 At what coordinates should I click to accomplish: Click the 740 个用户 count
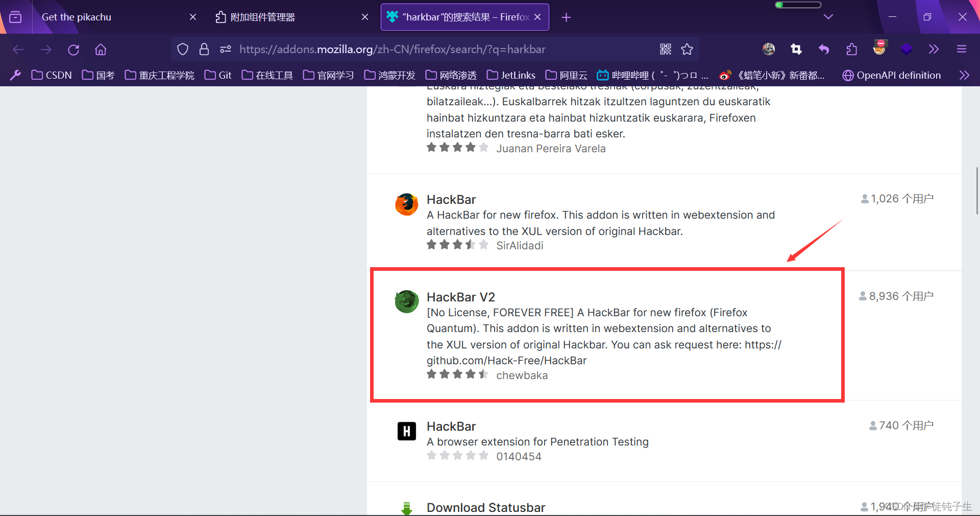coord(901,426)
